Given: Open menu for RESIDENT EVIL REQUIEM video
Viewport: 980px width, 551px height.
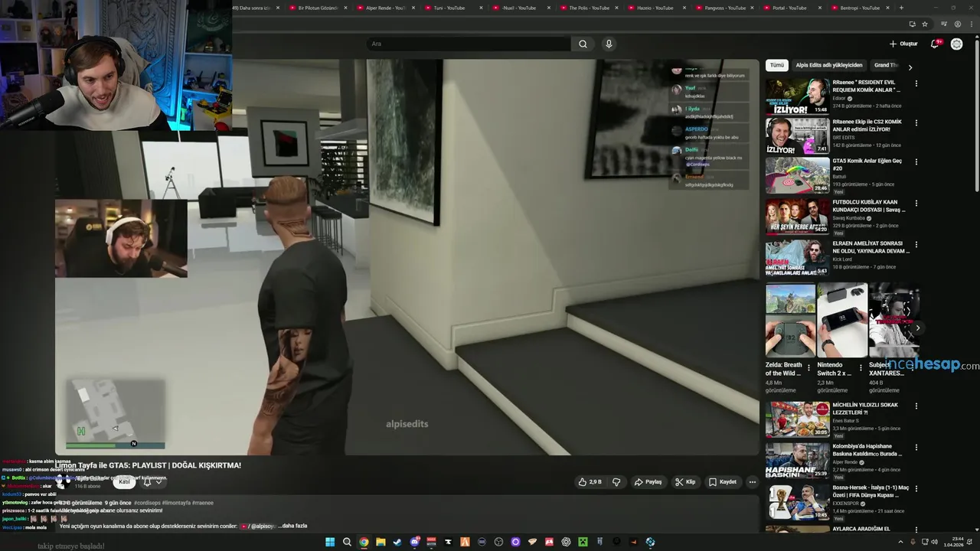Looking at the screenshot, I should [916, 83].
